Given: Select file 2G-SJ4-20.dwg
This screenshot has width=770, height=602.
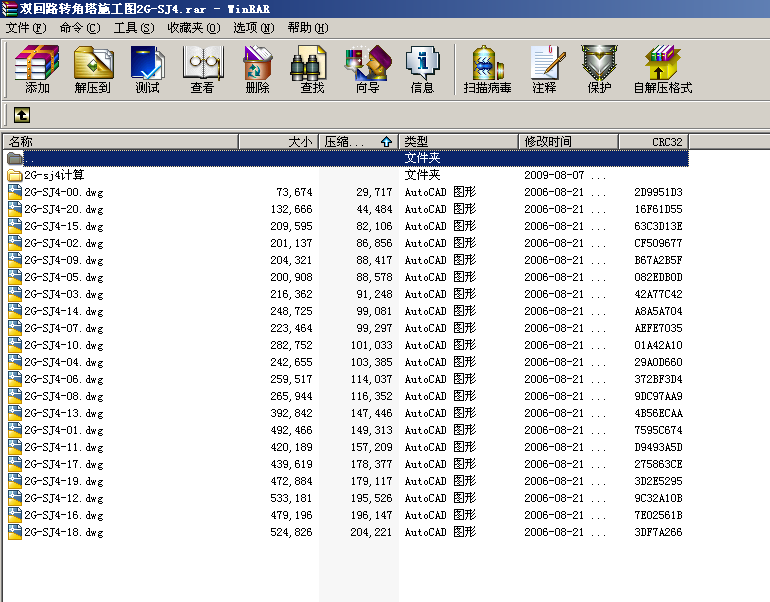Looking at the screenshot, I should [347, 209].
